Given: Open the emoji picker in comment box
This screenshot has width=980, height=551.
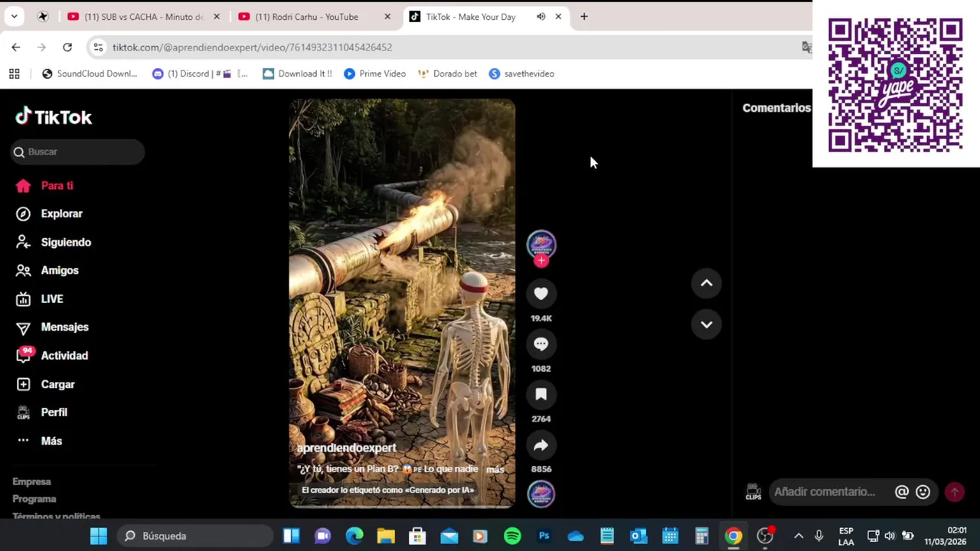Looking at the screenshot, I should coord(923,492).
